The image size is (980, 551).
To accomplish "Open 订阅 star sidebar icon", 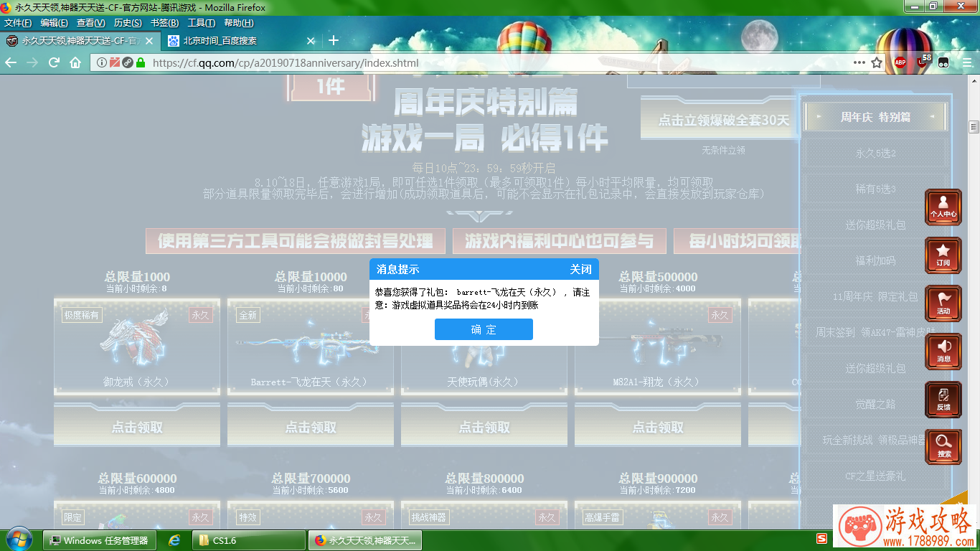I will tap(943, 255).
